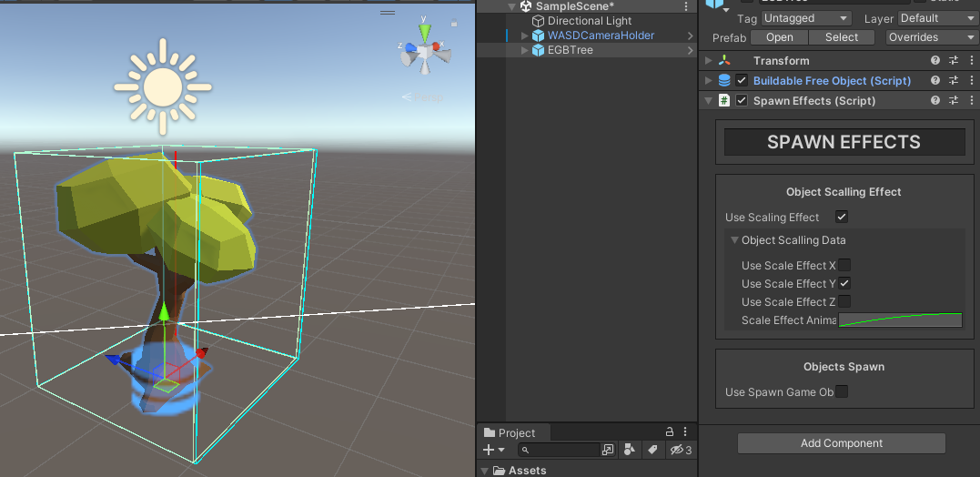Click the Spawn Effects C# script icon

(724, 101)
